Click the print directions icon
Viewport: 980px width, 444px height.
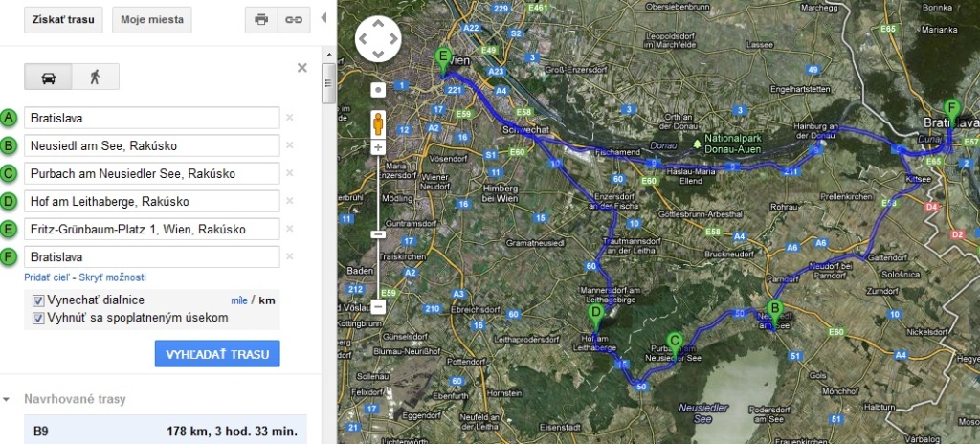[261, 19]
